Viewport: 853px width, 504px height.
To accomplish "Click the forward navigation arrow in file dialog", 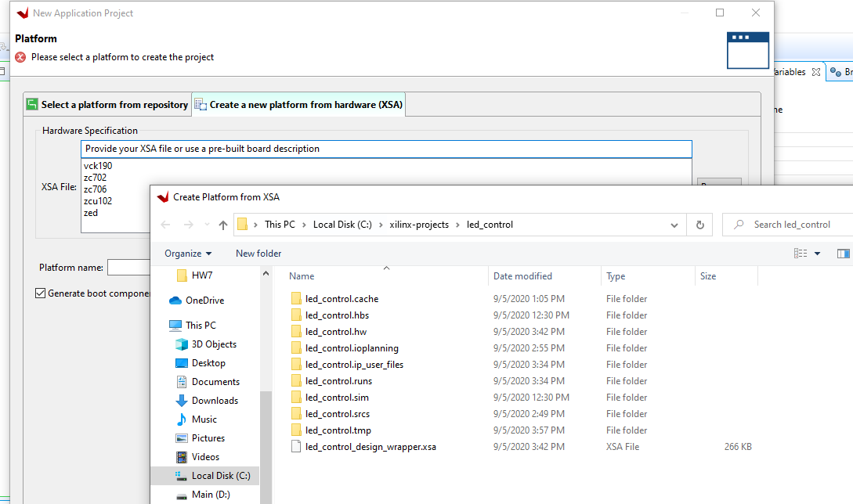I will click(188, 225).
